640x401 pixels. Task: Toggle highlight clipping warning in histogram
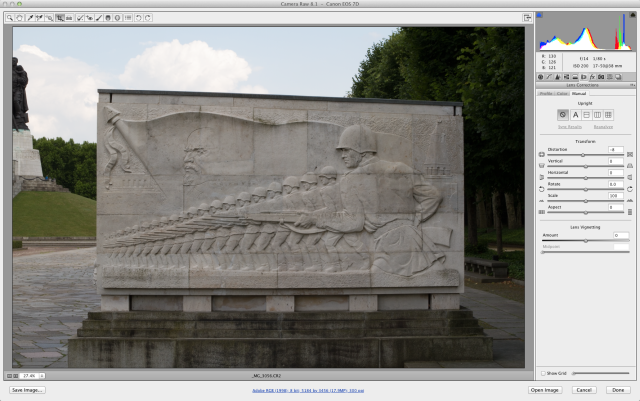(x=633, y=15)
